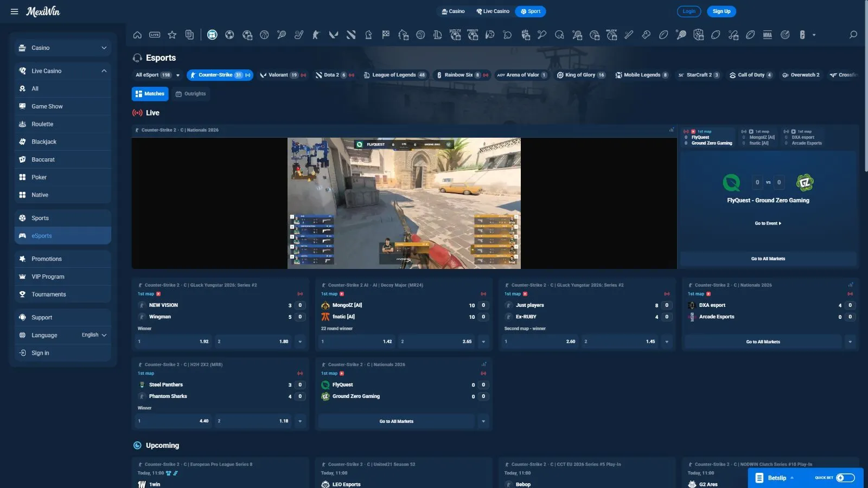The image size is (868, 488).
Task: Select the MMA sport icon
Action: tap(768, 35)
